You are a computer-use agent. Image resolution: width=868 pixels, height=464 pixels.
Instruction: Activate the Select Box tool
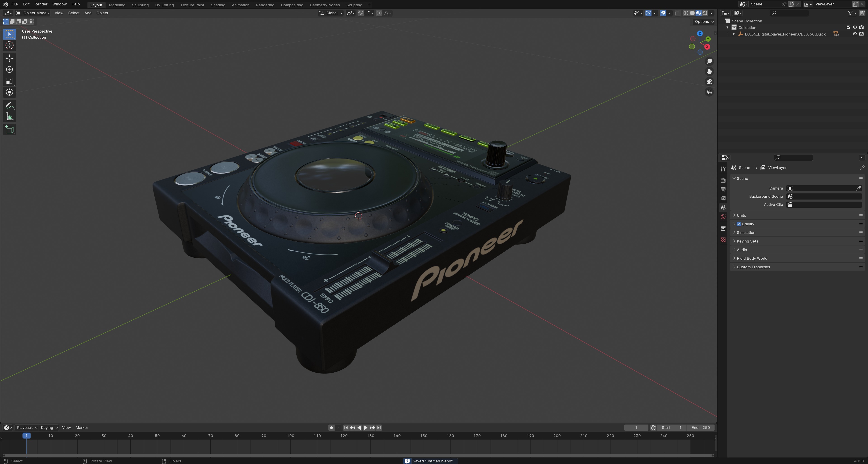click(x=9, y=34)
